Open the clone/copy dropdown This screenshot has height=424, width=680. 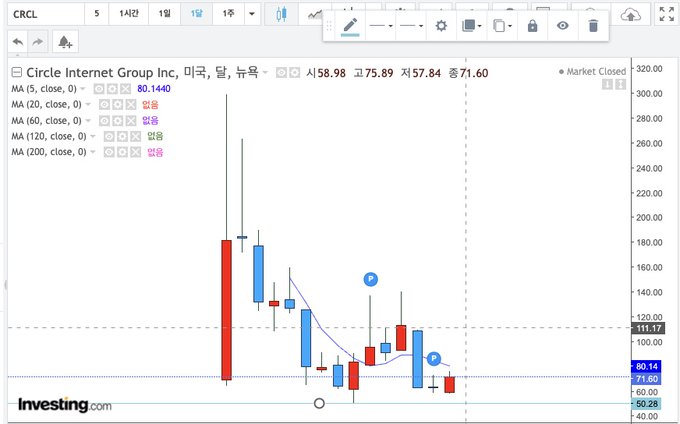pyautogui.click(x=502, y=26)
